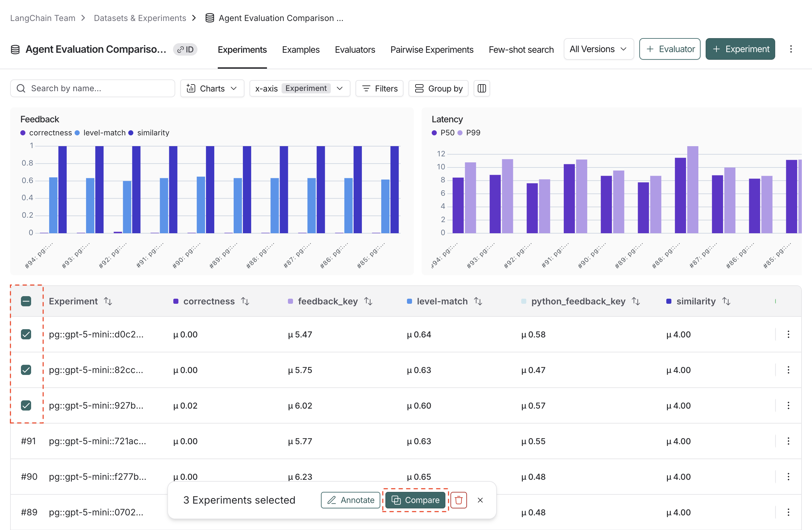Open row menu for pg::gpt-5-mini::721ac experiment
The image size is (812, 530).
coord(788,441)
